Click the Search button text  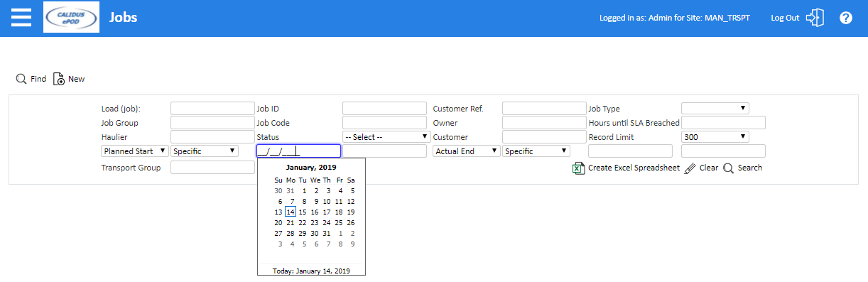(750, 168)
